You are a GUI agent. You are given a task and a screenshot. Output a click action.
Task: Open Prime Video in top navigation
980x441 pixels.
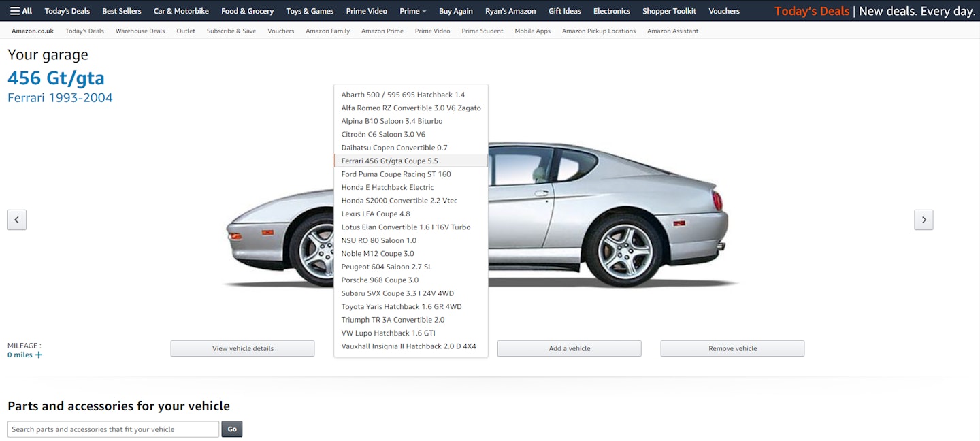click(x=366, y=11)
